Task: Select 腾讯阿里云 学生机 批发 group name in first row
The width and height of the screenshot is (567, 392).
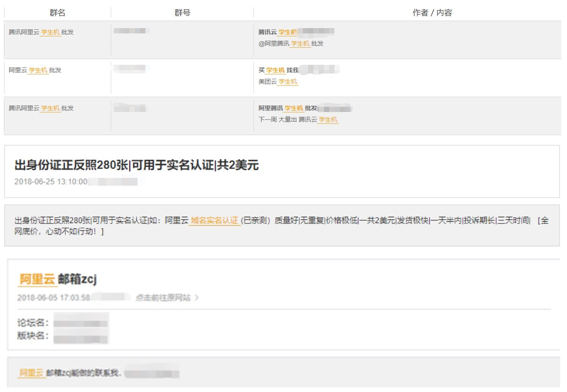Action: coord(41,32)
